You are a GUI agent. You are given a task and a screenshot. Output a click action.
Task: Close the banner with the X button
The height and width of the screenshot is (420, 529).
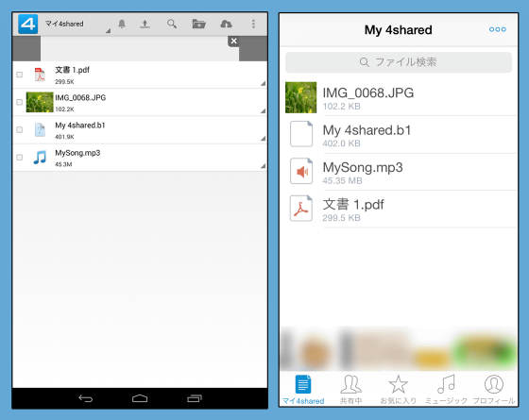pos(233,42)
